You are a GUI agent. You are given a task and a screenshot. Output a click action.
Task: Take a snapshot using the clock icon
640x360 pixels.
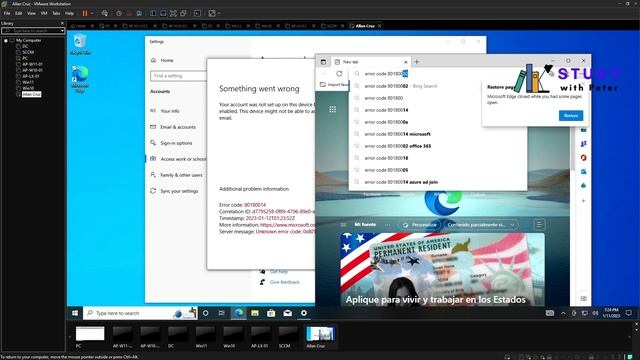coord(119,13)
